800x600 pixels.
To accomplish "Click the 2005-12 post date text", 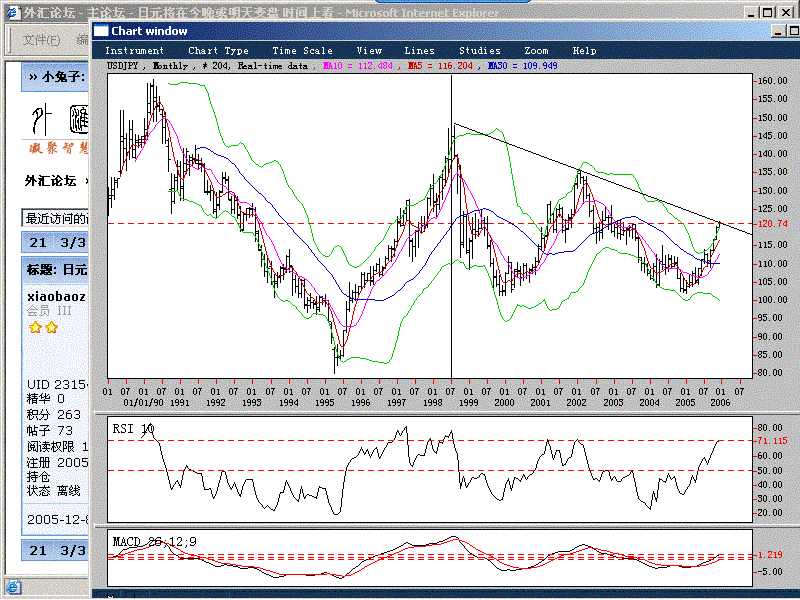I will click(x=57, y=519).
